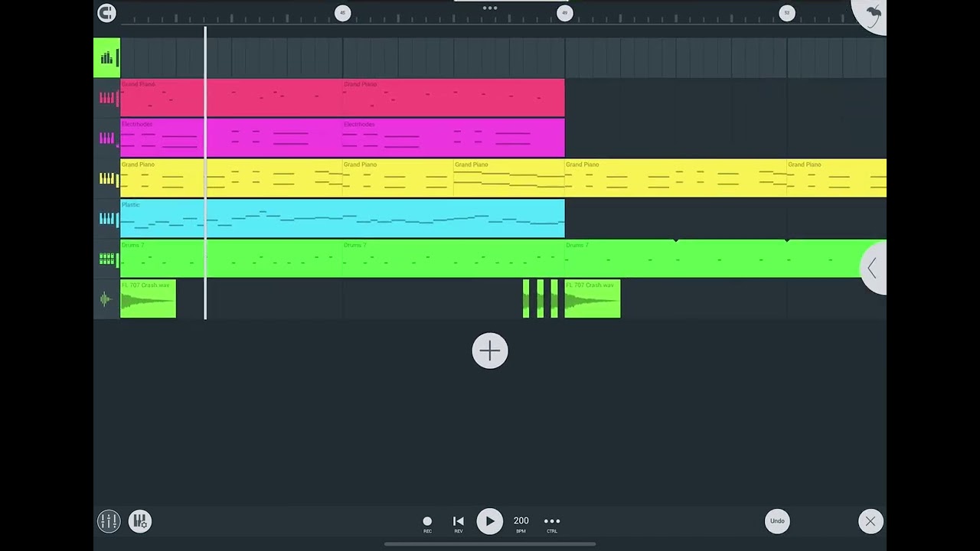
Task: Jump to the bar 53 timeline marker
Action: click(787, 13)
